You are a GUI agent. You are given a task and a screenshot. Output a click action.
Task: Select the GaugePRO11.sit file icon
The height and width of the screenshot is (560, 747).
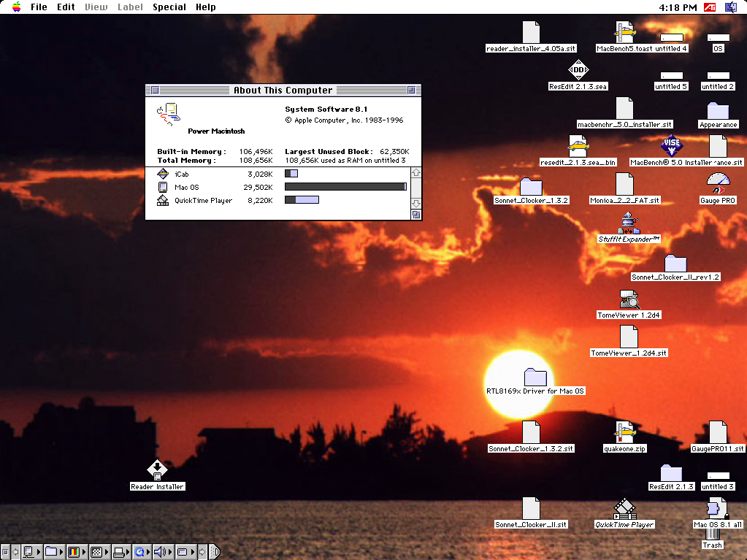coord(718,432)
